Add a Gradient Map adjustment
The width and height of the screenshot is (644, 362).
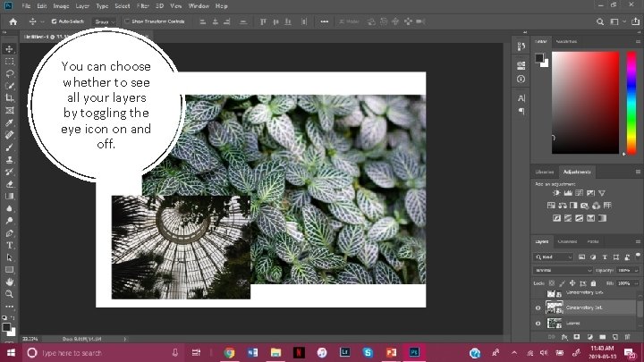point(602,218)
